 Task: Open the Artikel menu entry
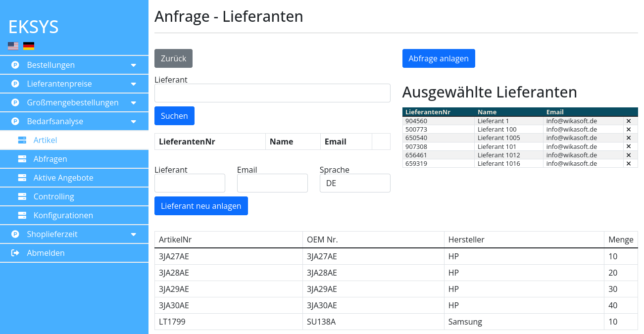45,140
